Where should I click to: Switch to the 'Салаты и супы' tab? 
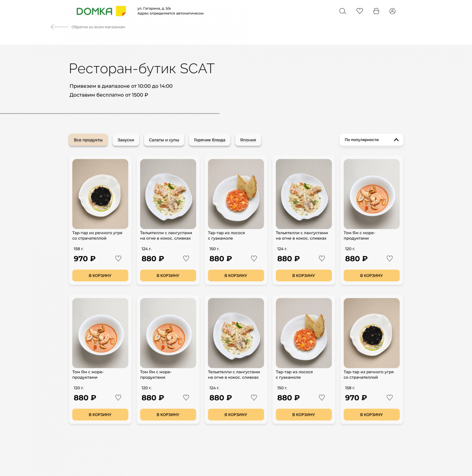coord(164,140)
